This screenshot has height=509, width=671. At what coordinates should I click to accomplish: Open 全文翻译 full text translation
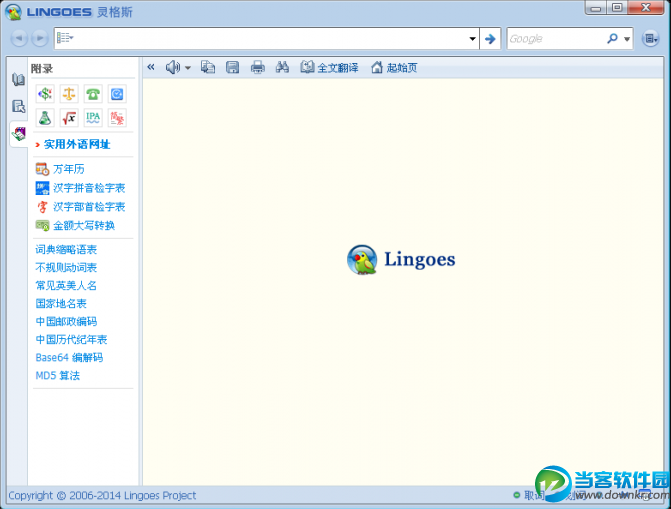click(329, 67)
